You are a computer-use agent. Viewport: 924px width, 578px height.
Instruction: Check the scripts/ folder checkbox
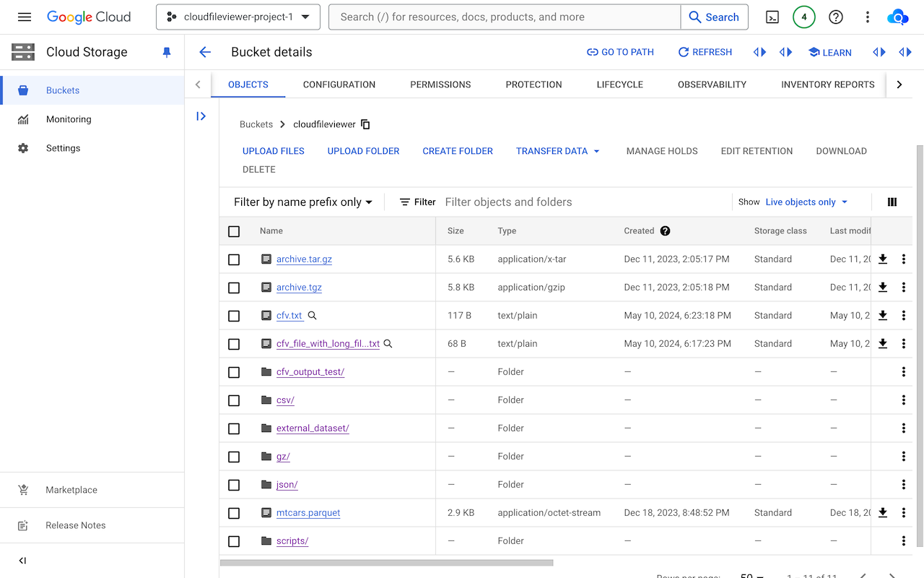[234, 541]
